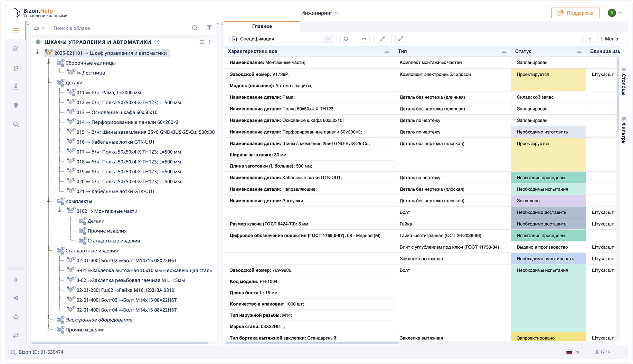Image resolution: width=633 pixels, height=364 pixels.
Task: Open the share icon in left sidebar
Action: 16,298
